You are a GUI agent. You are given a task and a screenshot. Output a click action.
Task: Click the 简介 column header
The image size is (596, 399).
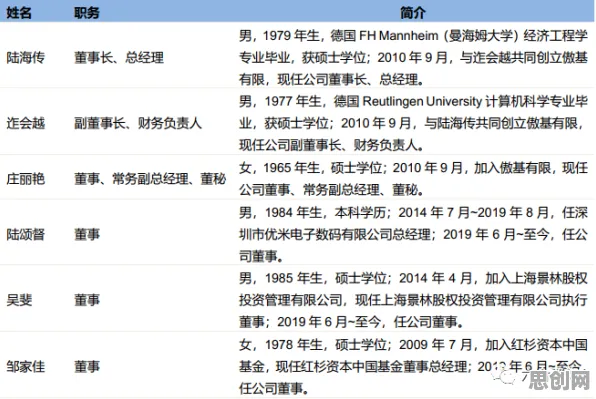coord(413,13)
